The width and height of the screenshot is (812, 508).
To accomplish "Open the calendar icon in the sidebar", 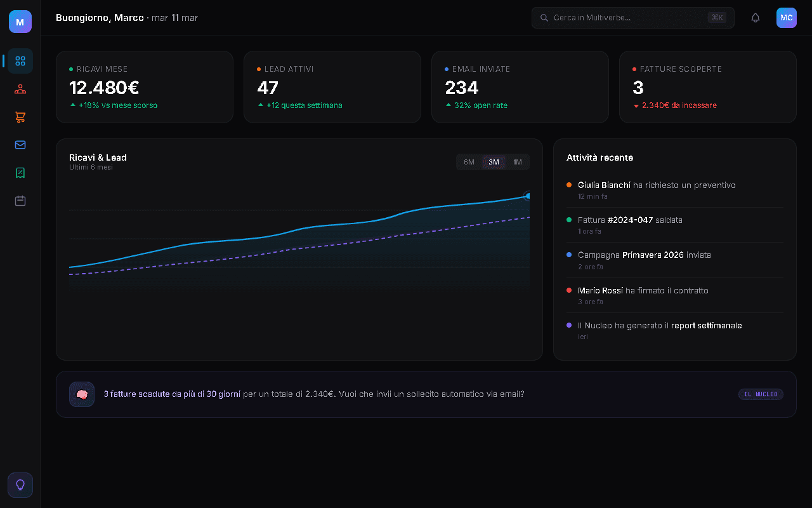I will tap(20, 200).
